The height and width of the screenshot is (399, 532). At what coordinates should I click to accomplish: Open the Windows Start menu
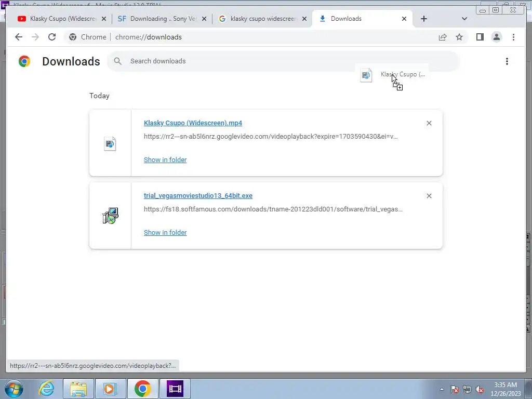click(14, 389)
